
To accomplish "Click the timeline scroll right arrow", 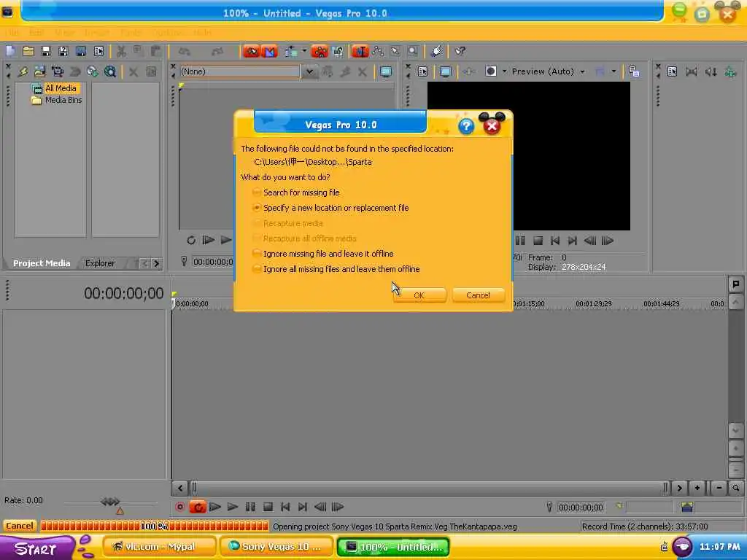I will pos(680,488).
